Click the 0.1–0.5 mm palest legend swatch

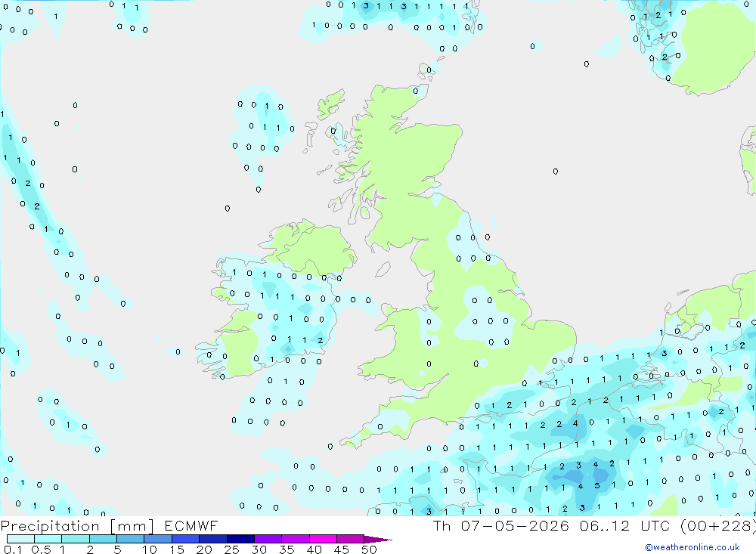coord(20,539)
